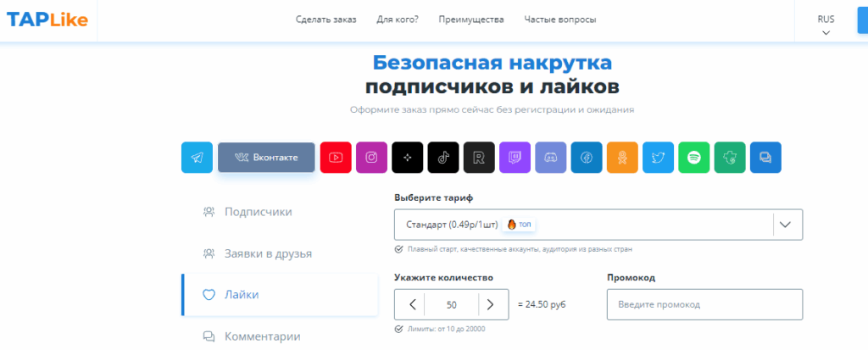Image resolution: width=868 pixels, height=350 pixels.
Task: Choose the TikTok icon
Action: [443, 158]
